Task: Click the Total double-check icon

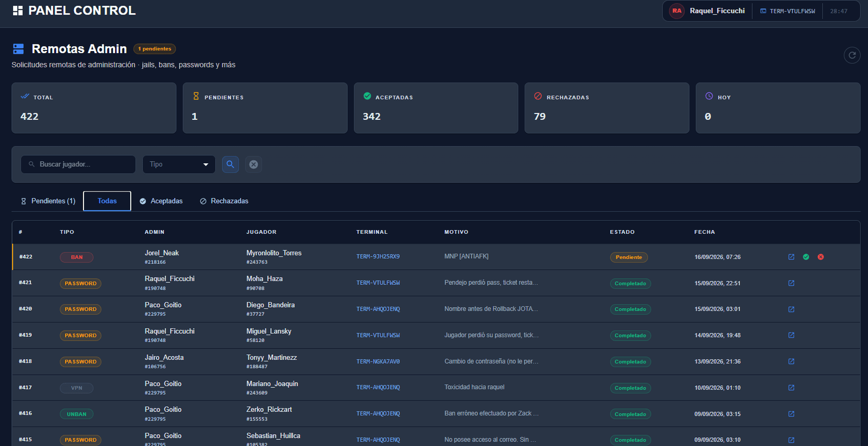Action: pyautogui.click(x=25, y=96)
